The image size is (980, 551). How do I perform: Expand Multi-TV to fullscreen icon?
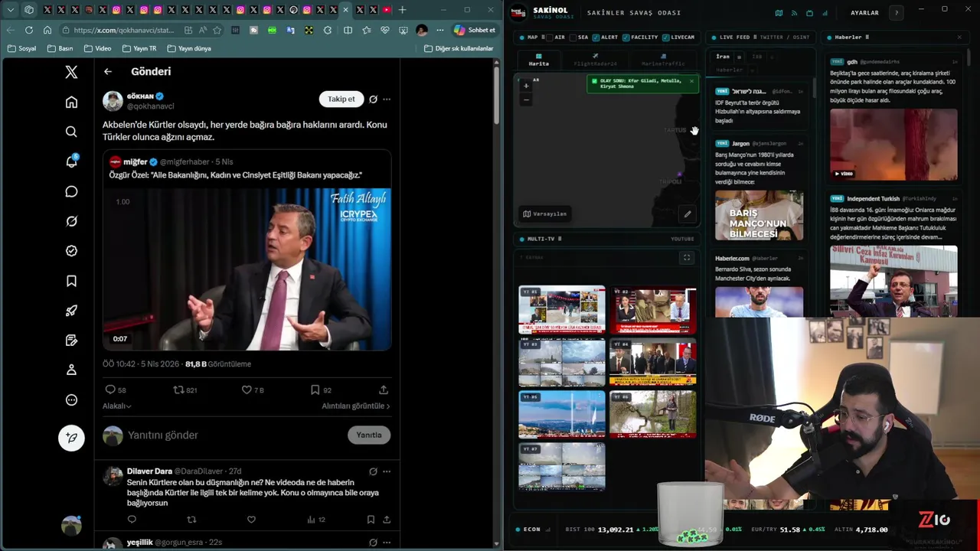pos(687,258)
